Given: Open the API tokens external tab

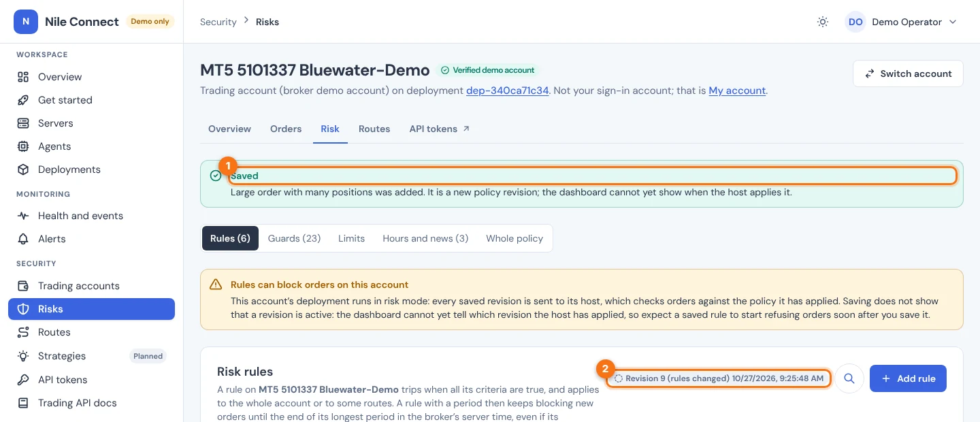Looking at the screenshot, I should coord(440,129).
